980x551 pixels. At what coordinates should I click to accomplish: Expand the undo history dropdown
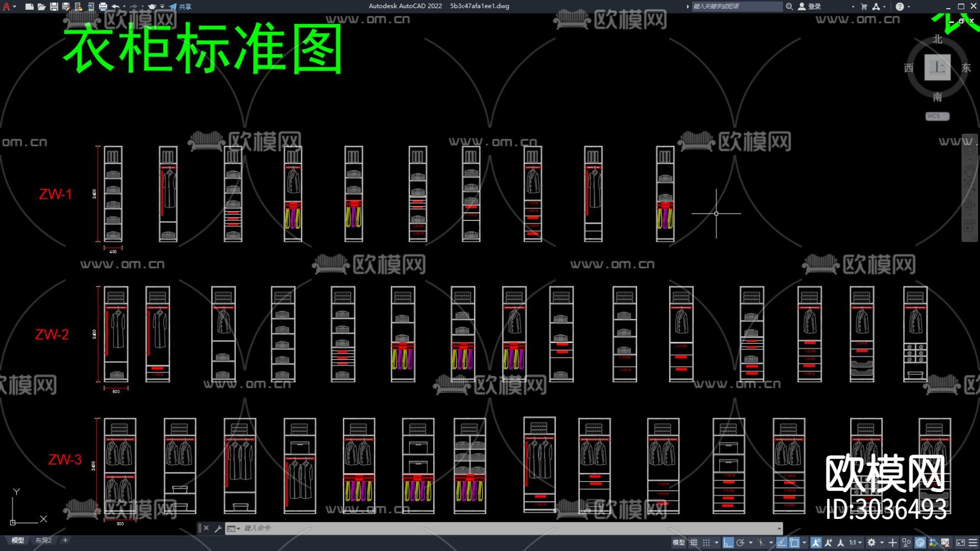124,7
